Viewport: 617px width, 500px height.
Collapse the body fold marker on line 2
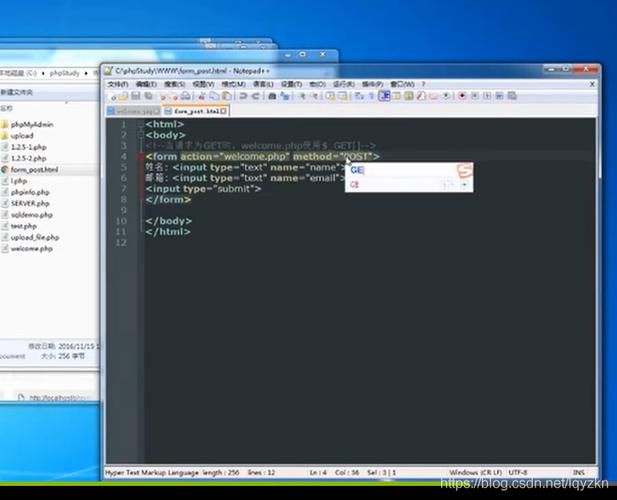point(140,135)
